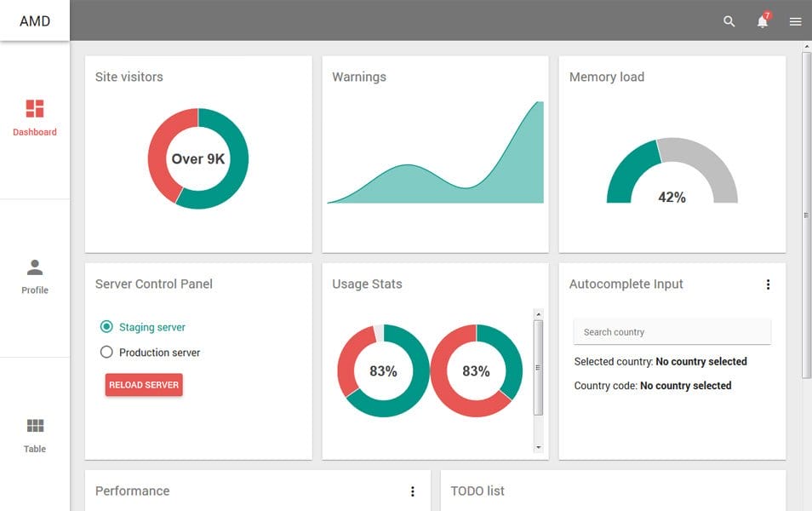
Task: Click the Dashboard icon in the sidebar
Action: (x=35, y=107)
